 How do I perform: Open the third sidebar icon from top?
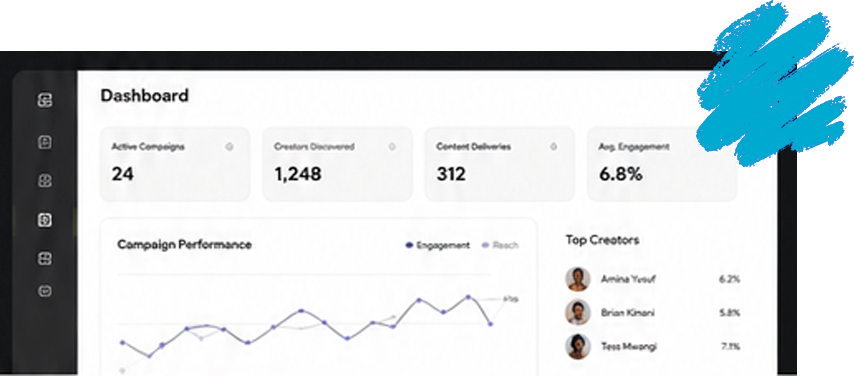pyautogui.click(x=45, y=181)
